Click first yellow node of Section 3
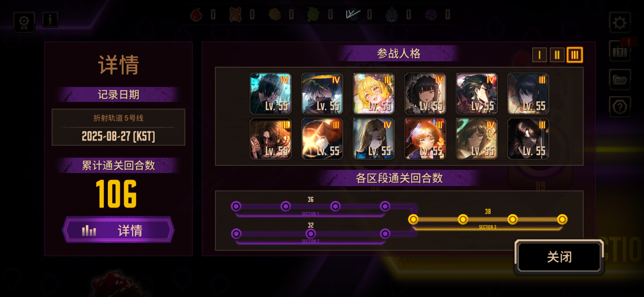 tap(413, 219)
